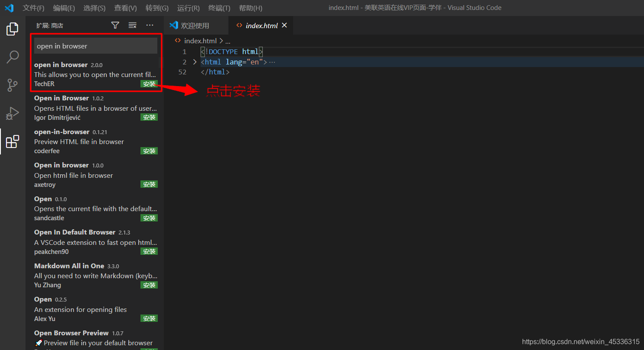This screenshot has width=644, height=350.
Task: Install Open extension by Alex Yu
Action: pos(149,318)
